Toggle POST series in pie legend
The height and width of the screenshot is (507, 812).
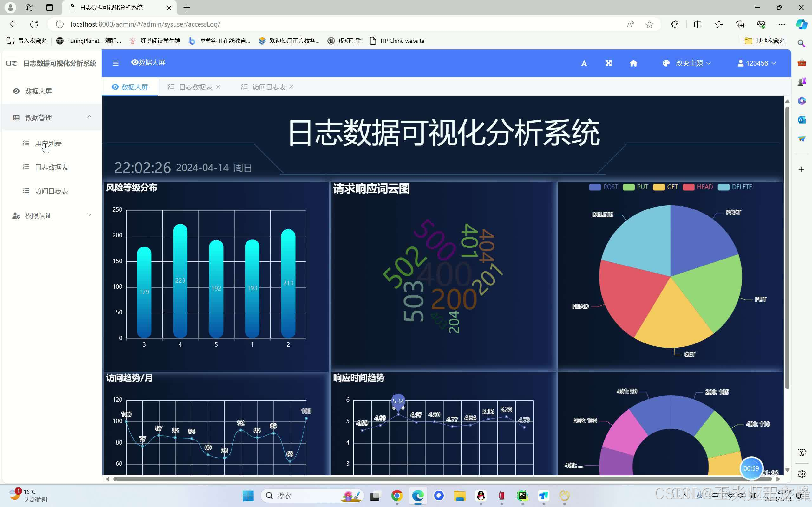[x=610, y=187]
